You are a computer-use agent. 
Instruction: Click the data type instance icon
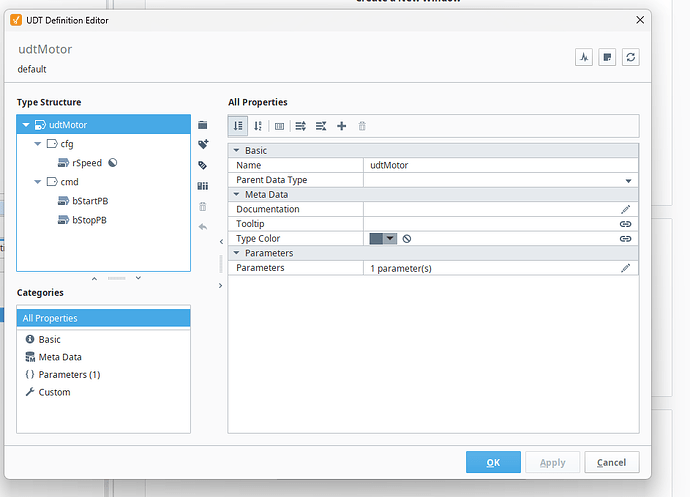click(x=202, y=186)
